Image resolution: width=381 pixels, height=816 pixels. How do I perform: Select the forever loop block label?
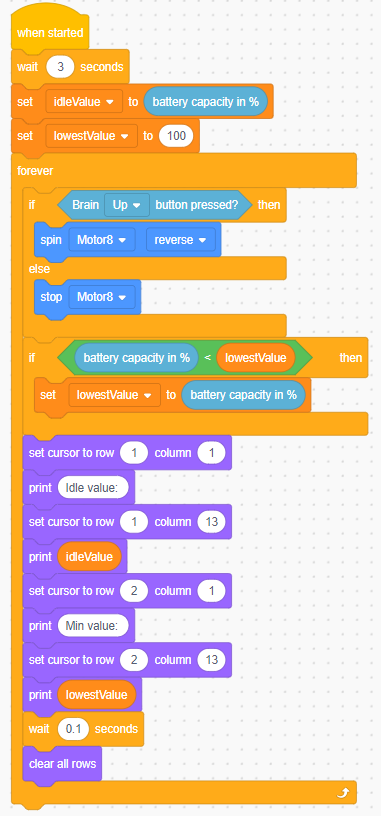pyautogui.click(x=35, y=171)
